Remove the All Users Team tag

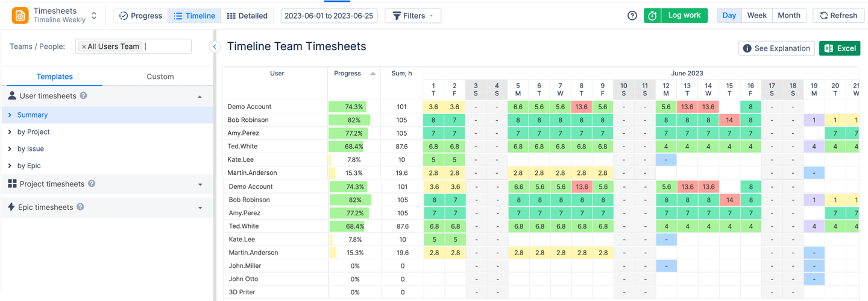tap(84, 46)
